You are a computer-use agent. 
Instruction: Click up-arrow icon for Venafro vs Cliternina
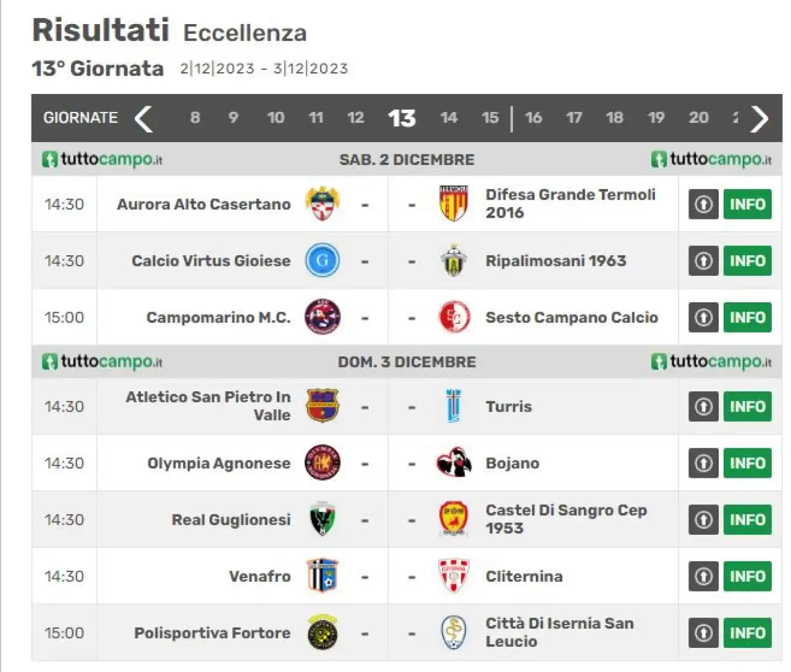703,576
